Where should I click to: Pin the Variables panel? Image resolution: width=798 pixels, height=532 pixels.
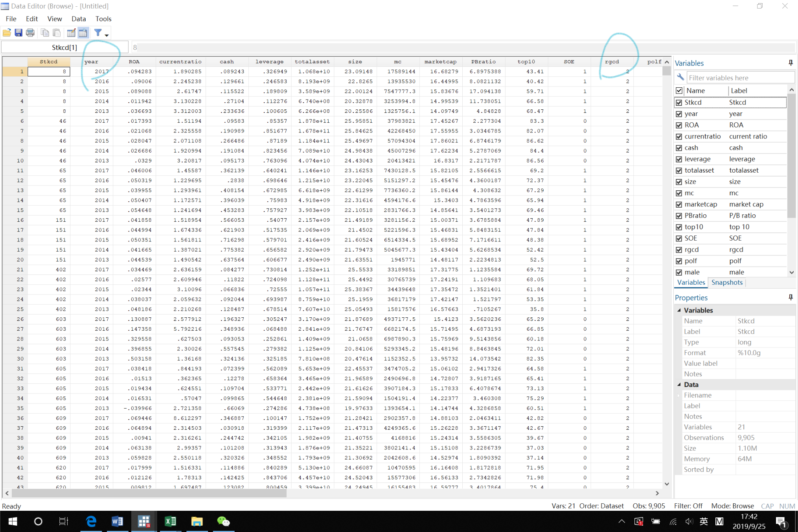[x=791, y=63]
